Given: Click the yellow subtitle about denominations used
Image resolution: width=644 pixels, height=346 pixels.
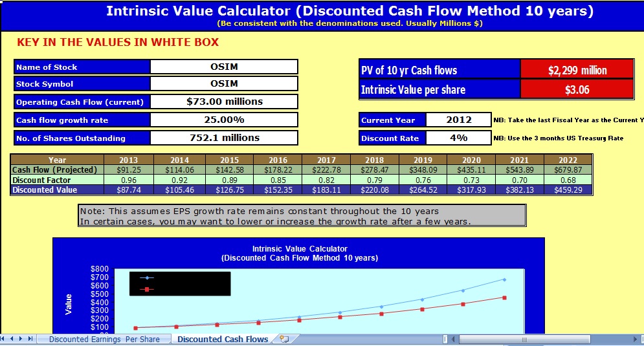Looking at the screenshot, I should click(350, 23).
